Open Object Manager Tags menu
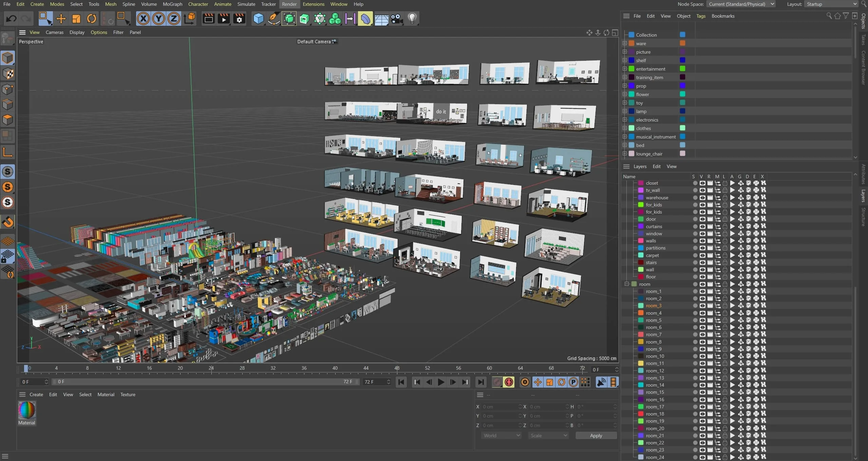 point(701,16)
